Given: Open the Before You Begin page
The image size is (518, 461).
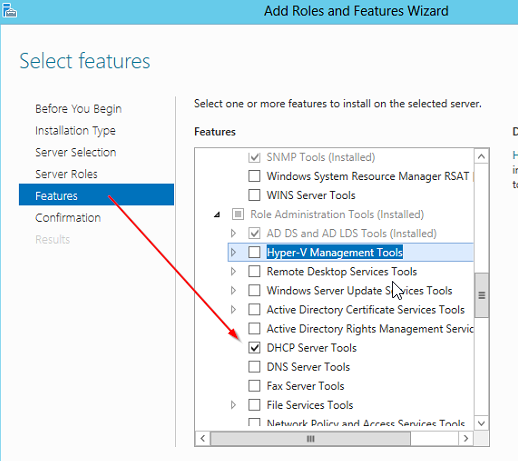Looking at the screenshot, I should pos(78,109).
